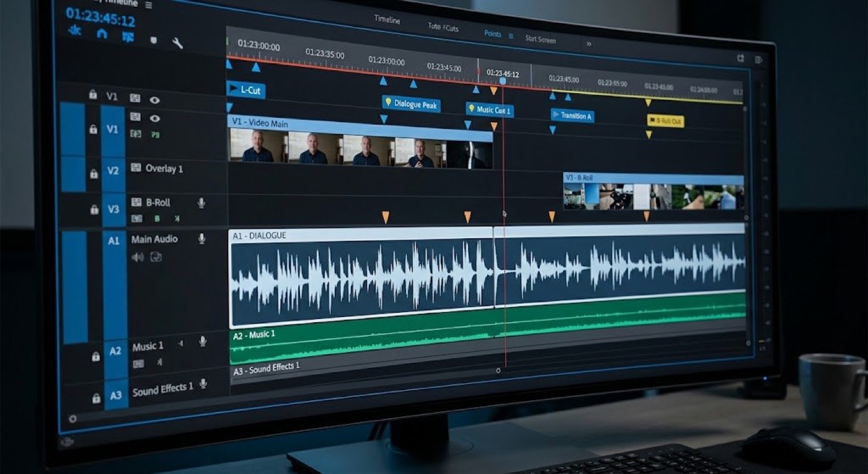Select the A1 track target button

114,284
